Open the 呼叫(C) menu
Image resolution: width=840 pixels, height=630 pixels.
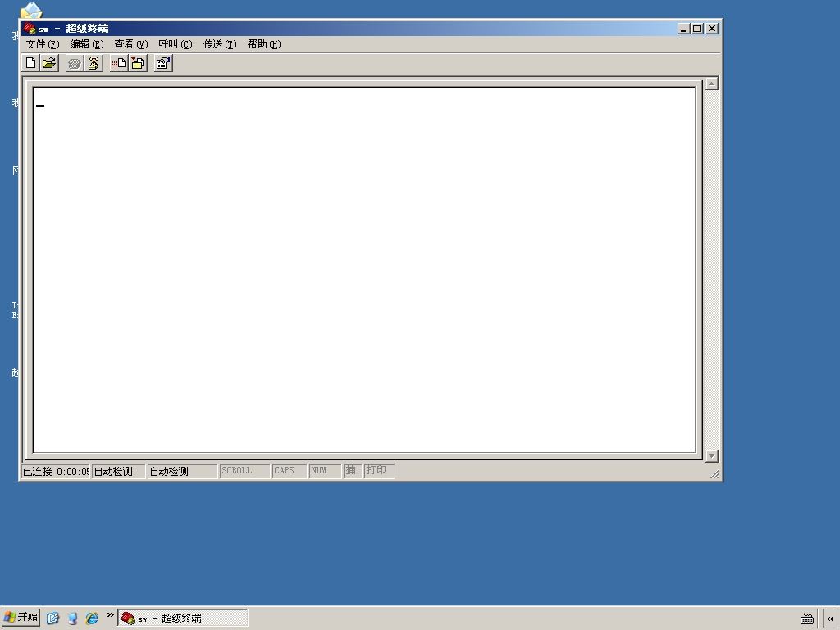[x=176, y=44]
